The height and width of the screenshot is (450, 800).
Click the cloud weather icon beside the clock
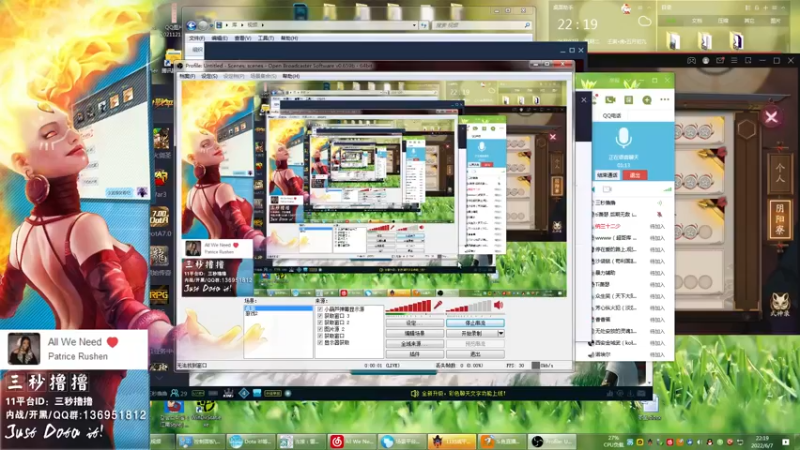pos(644,21)
